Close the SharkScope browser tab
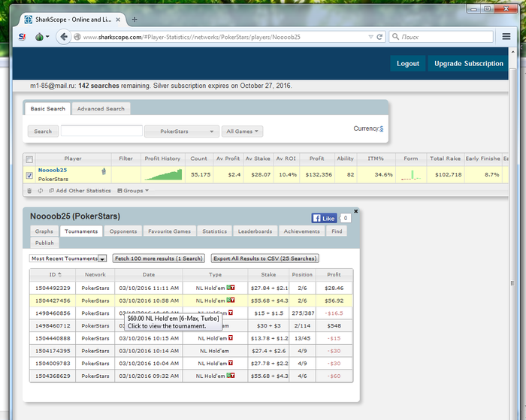The image size is (526, 420). pos(118,20)
